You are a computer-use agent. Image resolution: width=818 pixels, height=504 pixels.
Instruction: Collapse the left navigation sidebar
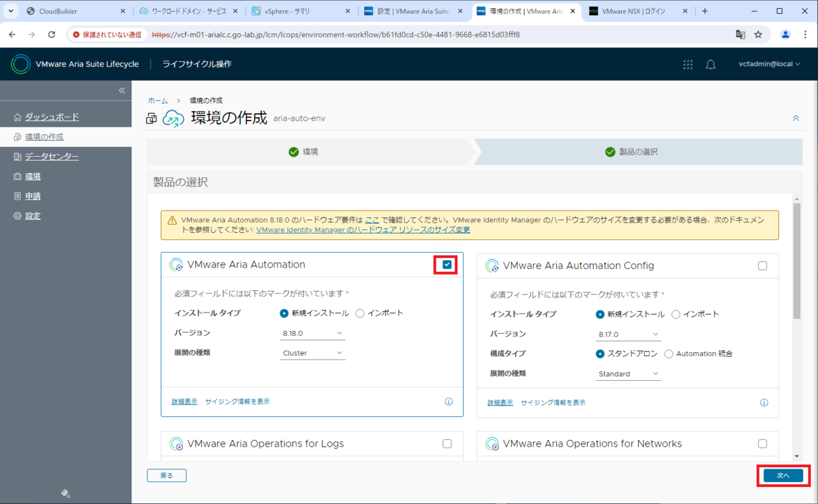122,91
